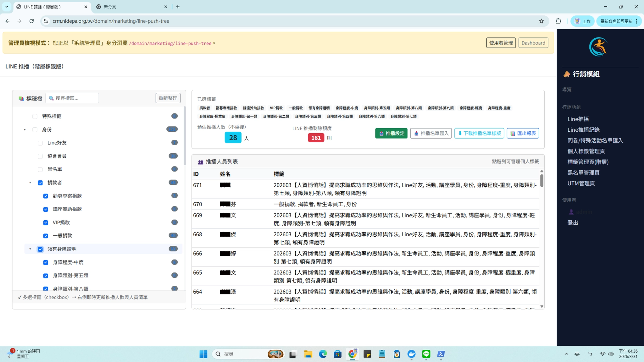
Task: Uncheck the 領有身障證明 checkbox
Action: (40, 249)
